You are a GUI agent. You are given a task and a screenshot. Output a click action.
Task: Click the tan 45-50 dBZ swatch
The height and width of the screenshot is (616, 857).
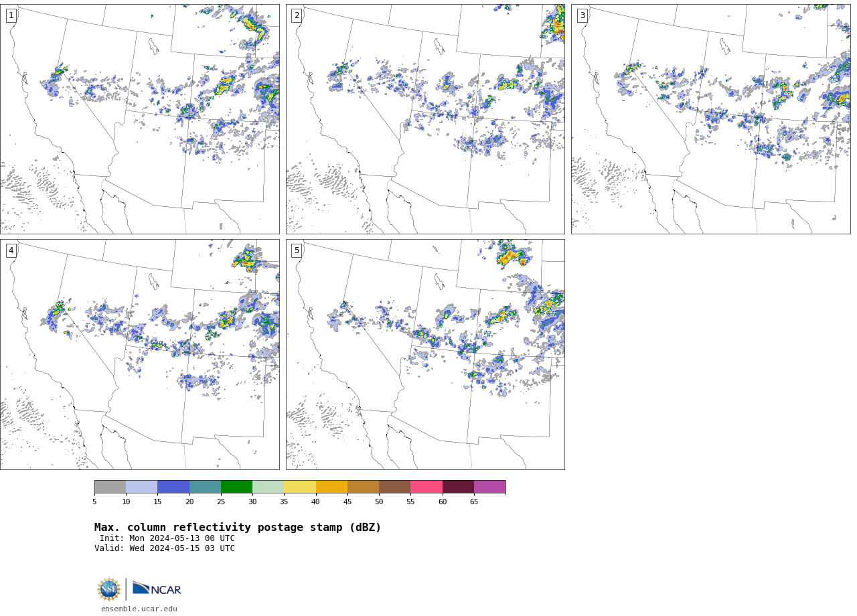click(364, 487)
